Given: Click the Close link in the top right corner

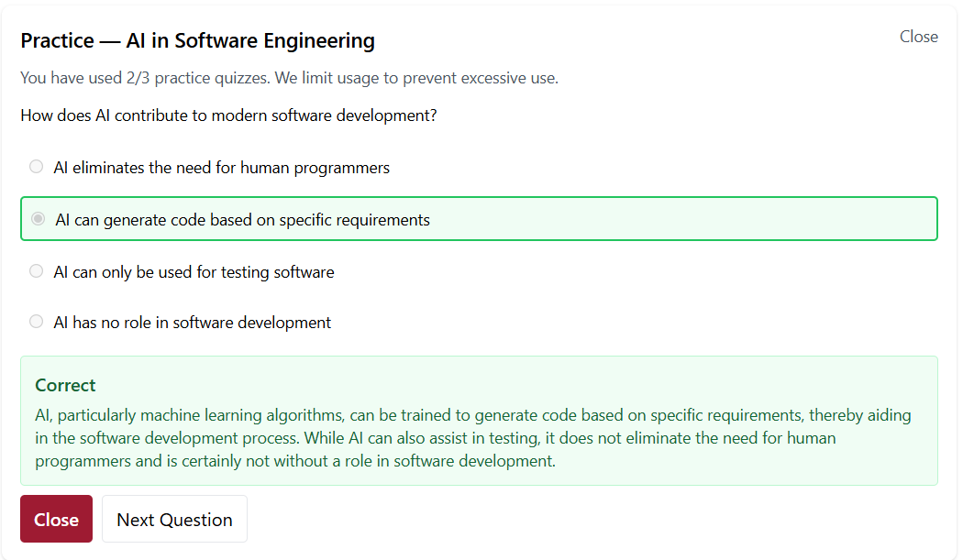Looking at the screenshot, I should 918,37.
